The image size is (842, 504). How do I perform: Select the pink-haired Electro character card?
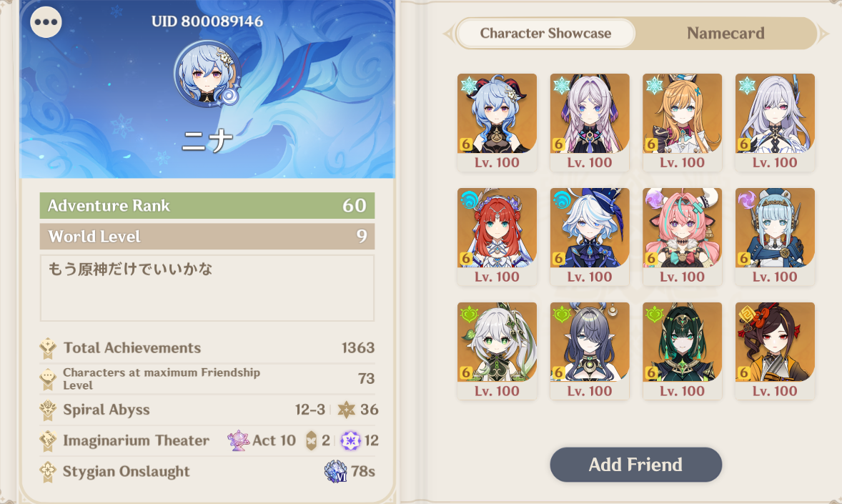682,237
